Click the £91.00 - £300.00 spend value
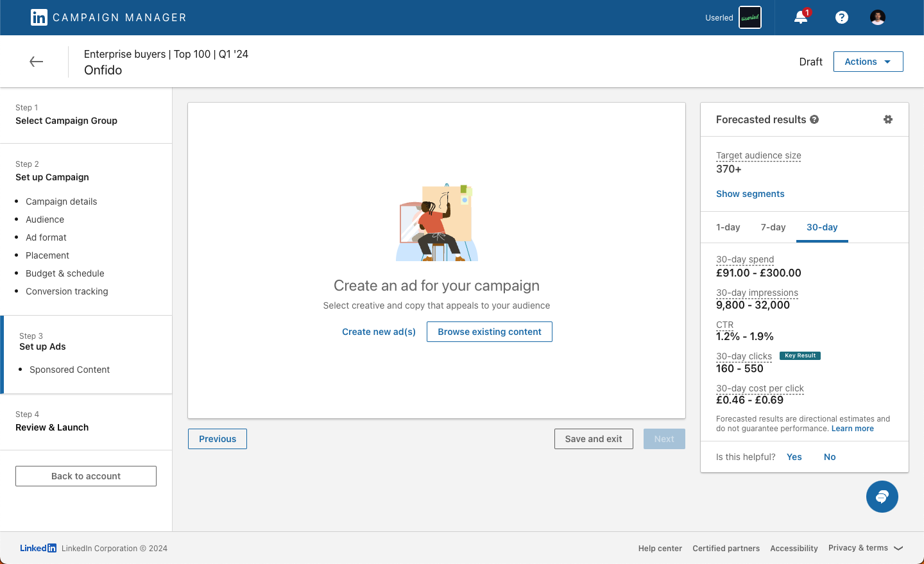 (758, 273)
